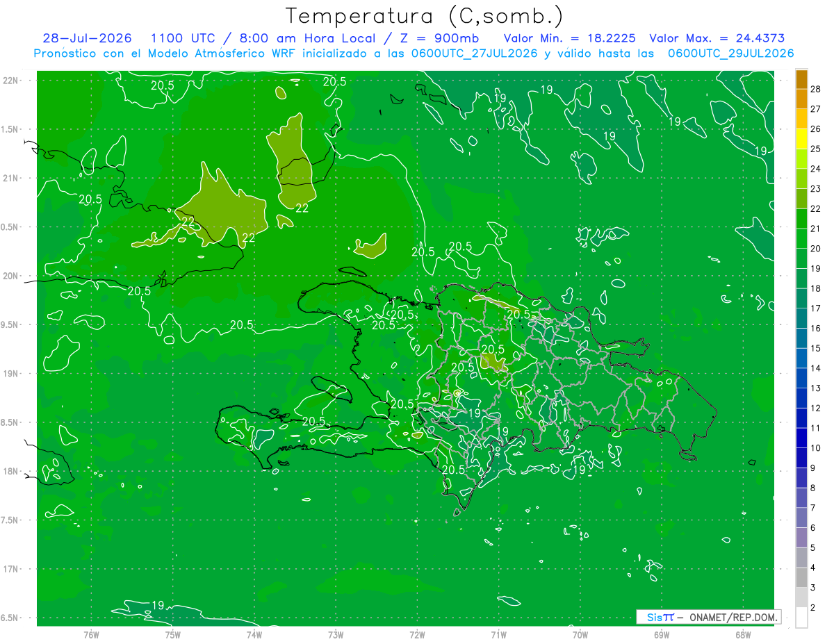This screenshot has height=644, width=834.
Task: Click the "70W" longitude axis label
Action: [580, 635]
